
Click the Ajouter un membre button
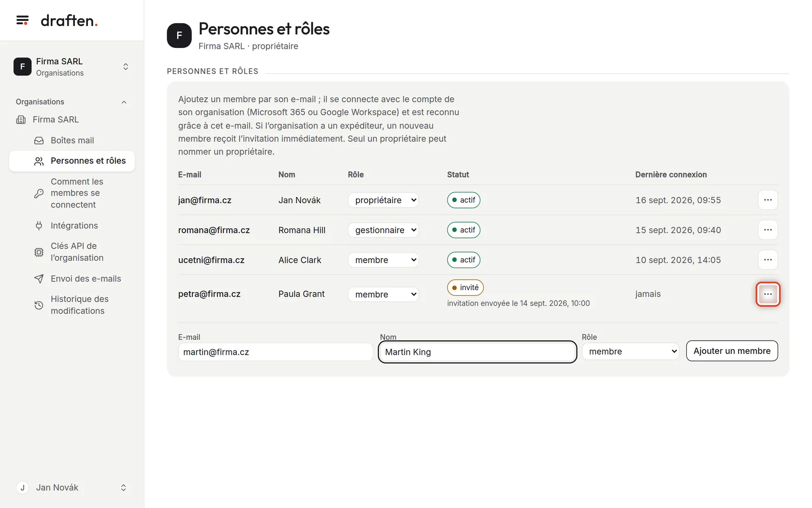[732, 351]
